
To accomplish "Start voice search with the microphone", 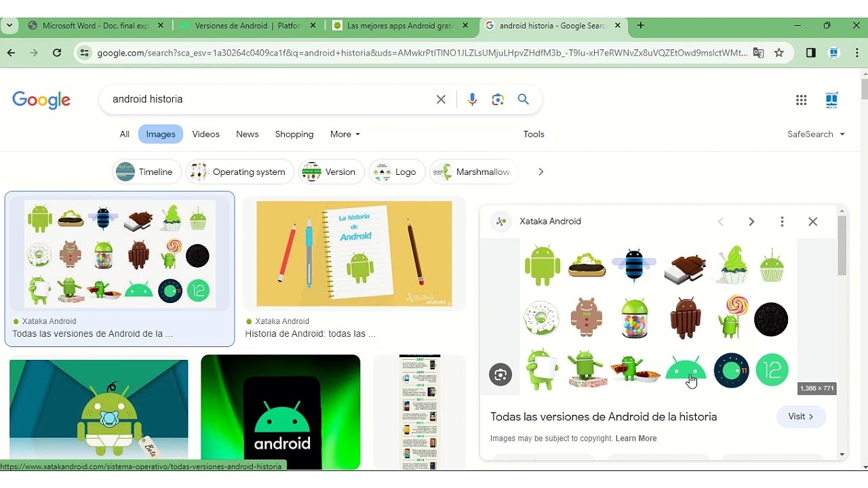I will pos(473,100).
